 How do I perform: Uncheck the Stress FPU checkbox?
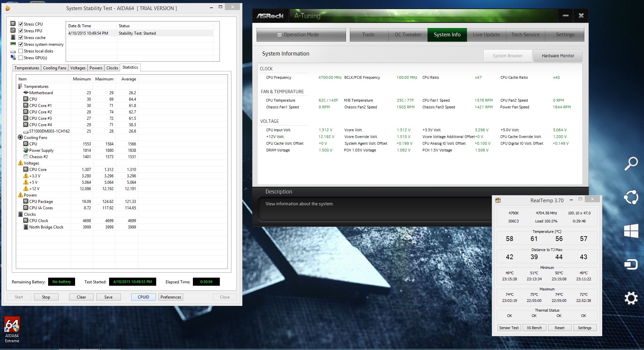click(21, 31)
